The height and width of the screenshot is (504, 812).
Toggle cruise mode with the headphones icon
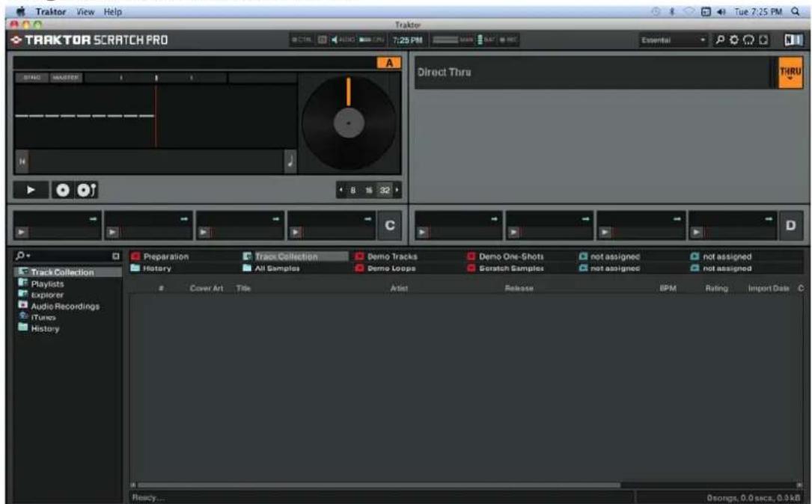click(x=748, y=40)
